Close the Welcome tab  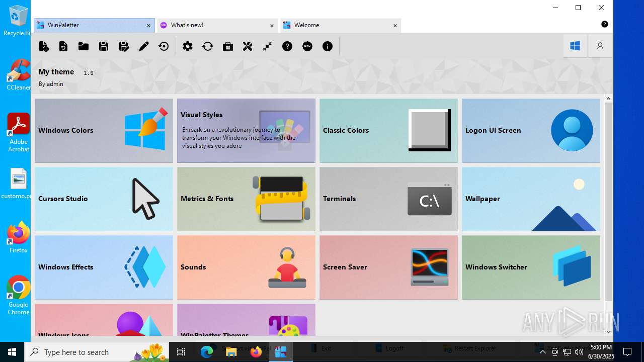pos(395,25)
